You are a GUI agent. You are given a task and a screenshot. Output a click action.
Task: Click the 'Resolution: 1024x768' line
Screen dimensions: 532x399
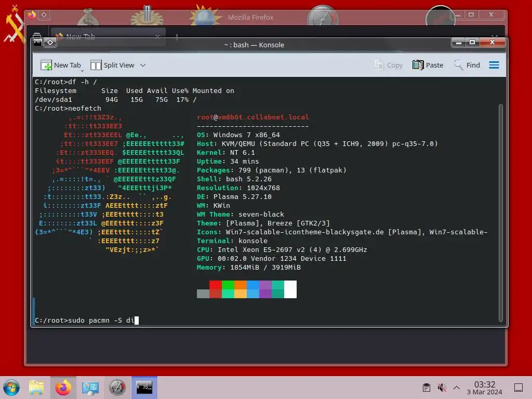pyautogui.click(x=238, y=188)
